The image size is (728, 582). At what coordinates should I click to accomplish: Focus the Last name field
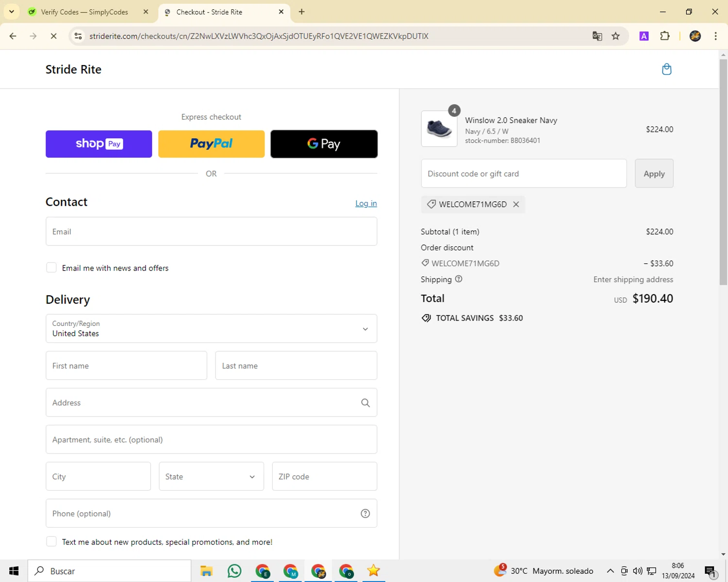[296, 366]
